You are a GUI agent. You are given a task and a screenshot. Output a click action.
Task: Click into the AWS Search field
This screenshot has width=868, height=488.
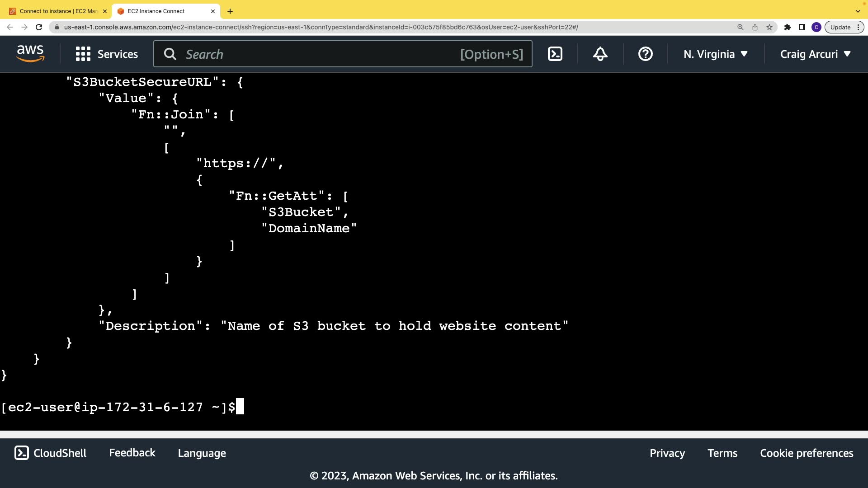[316, 54]
